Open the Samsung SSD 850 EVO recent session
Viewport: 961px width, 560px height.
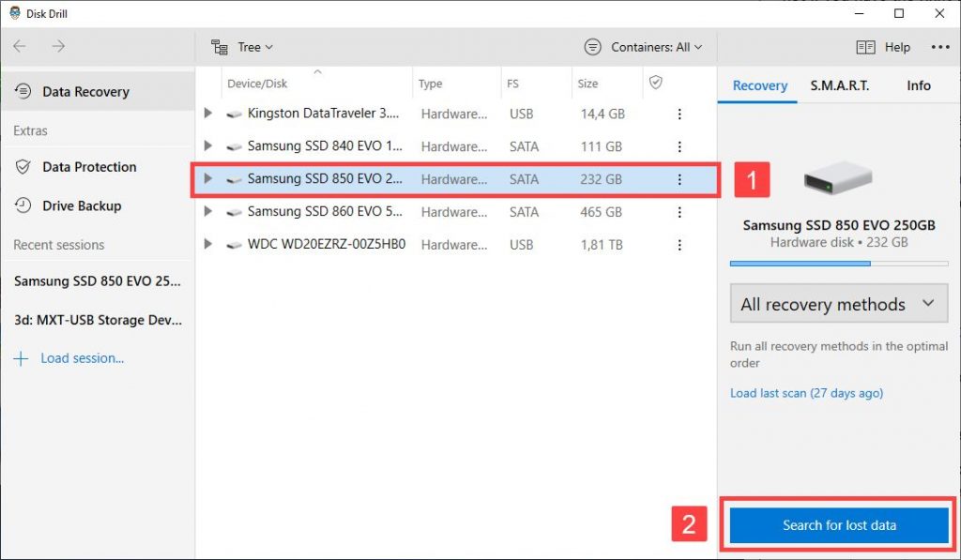tap(97, 280)
